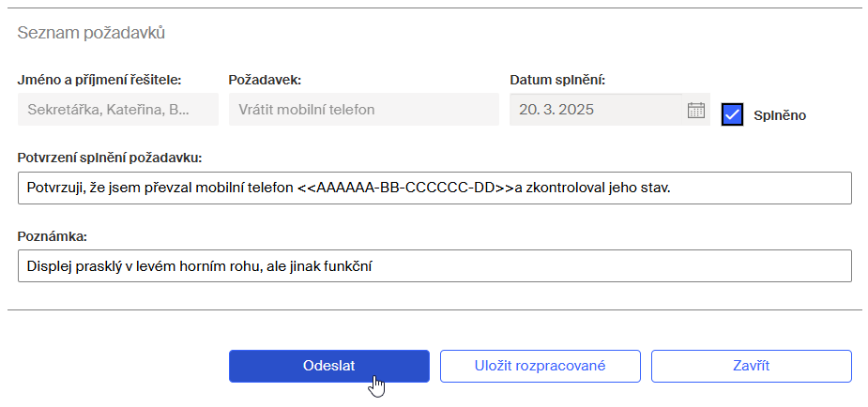Click the Potvrzení splnění požadavku label
Screen dimensions: 868x407
point(110,158)
